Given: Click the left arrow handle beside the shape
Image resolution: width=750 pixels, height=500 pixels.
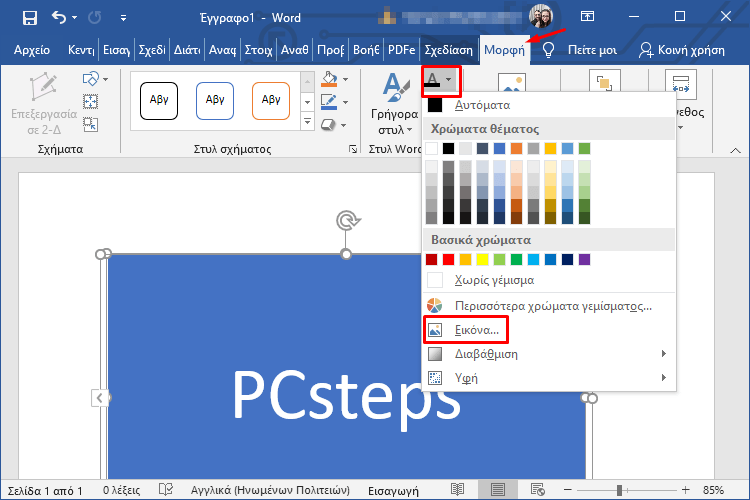Looking at the screenshot, I should click(x=99, y=398).
